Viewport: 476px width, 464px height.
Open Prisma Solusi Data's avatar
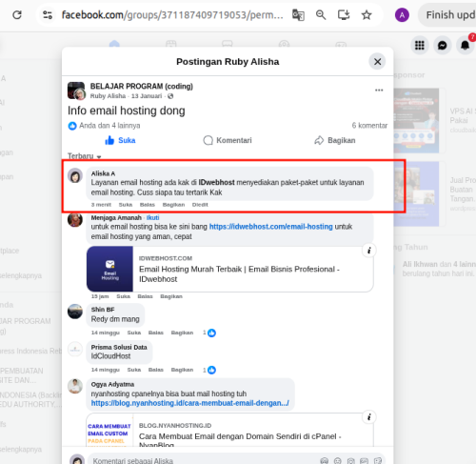click(75, 350)
